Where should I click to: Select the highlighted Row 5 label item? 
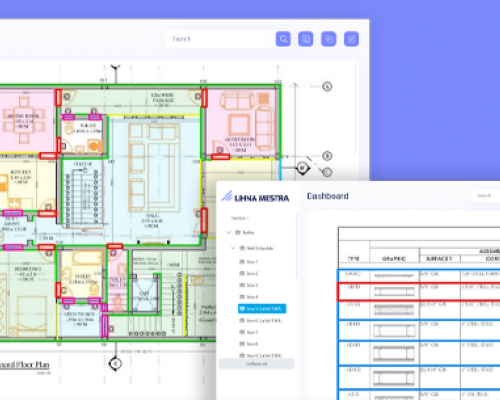(262, 309)
